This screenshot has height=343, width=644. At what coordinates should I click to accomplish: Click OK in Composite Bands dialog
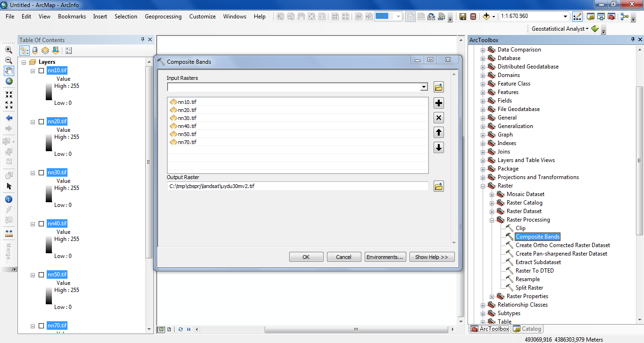306,257
